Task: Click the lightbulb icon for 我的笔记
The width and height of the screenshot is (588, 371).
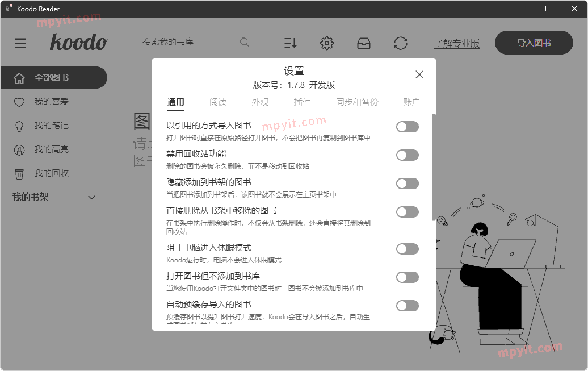Action: click(19, 126)
